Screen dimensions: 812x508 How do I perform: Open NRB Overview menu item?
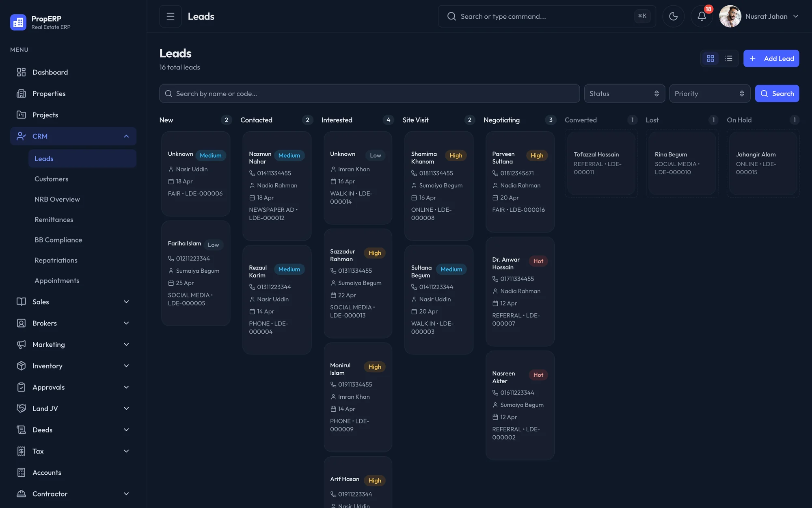click(x=82, y=199)
